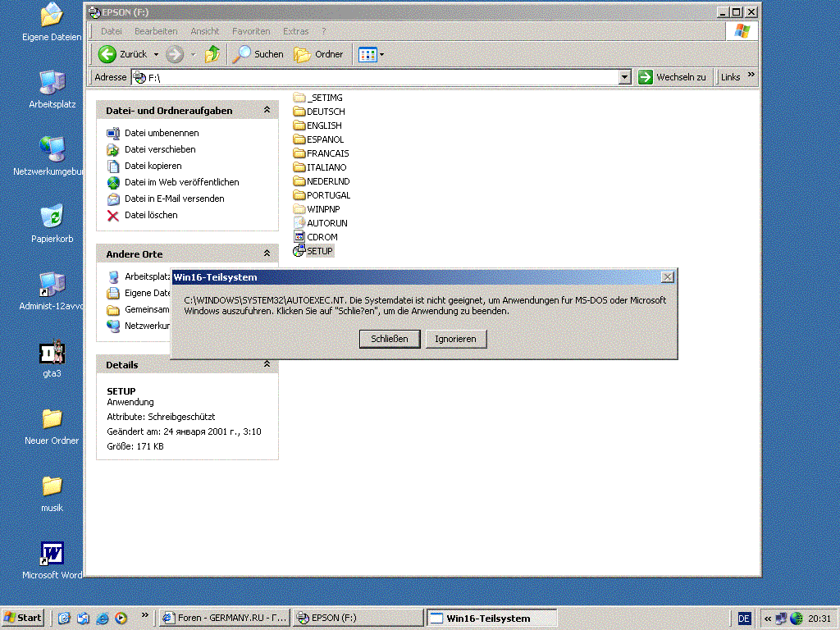Screen dimensions: 840x630
Task: Close the Win16-Teilsystem dialog with X
Action: coord(667,277)
